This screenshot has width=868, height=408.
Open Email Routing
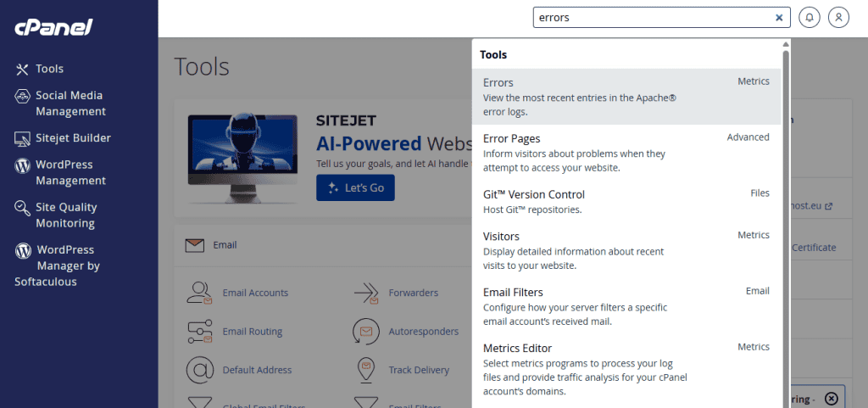pyautogui.click(x=253, y=332)
